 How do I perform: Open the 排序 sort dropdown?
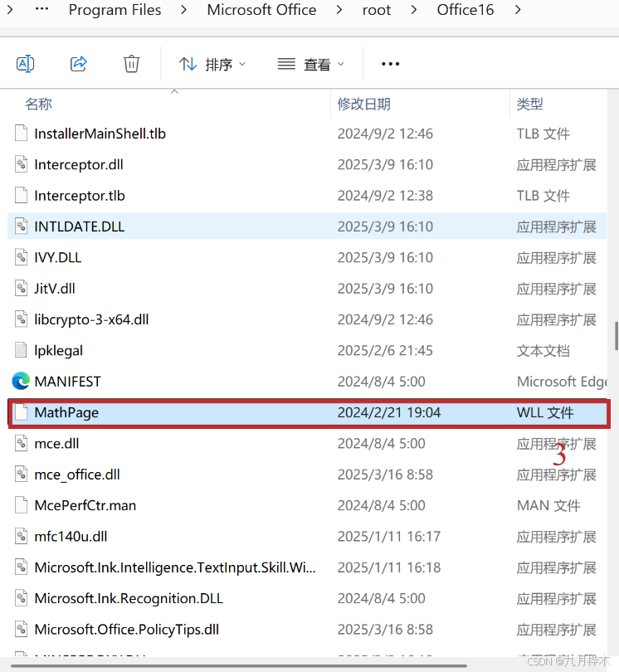(212, 64)
